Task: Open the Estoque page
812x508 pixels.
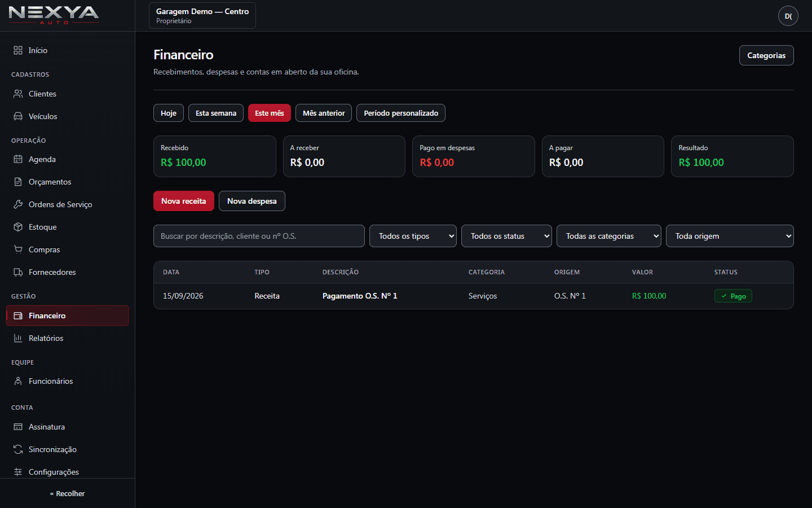Action: (x=67, y=227)
